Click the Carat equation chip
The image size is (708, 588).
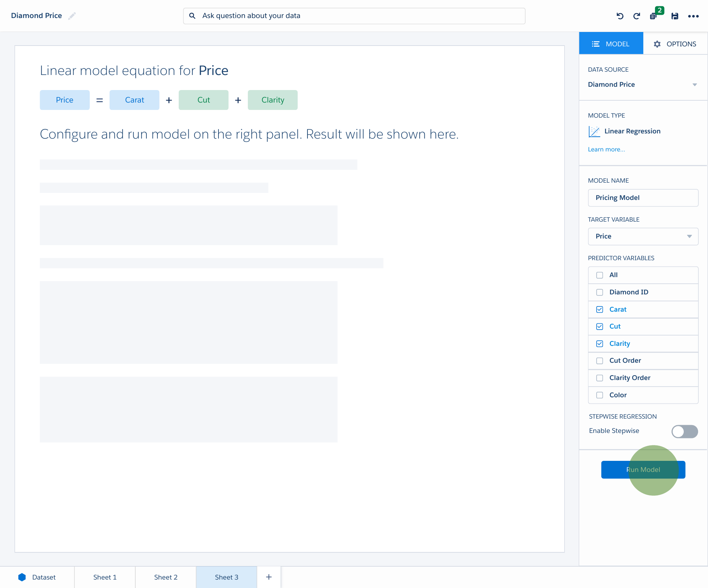point(134,100)
